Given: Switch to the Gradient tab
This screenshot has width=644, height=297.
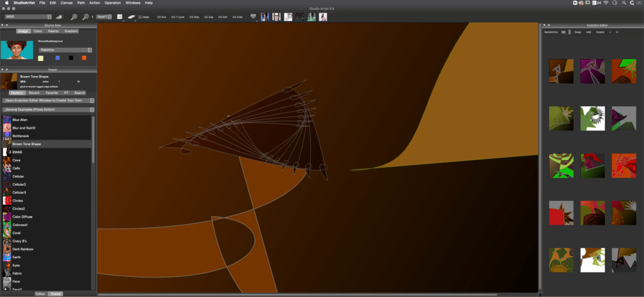Looking at the screenshot, I should (71, 31).
